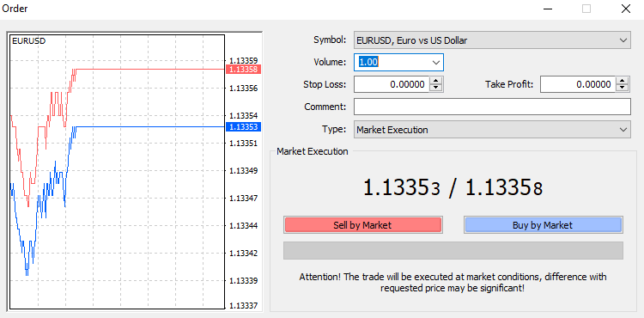Click the chart axis value 1.13344
644x318 pixels.
[x=244, y=225]
